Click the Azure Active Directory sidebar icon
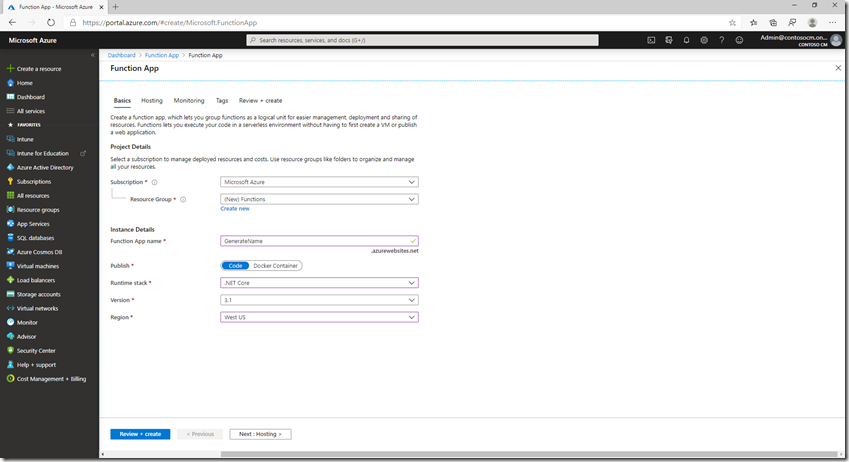Image resolution: width=849 pixels, height=462 pixels. pyautogui.click(x=10, y=168)
